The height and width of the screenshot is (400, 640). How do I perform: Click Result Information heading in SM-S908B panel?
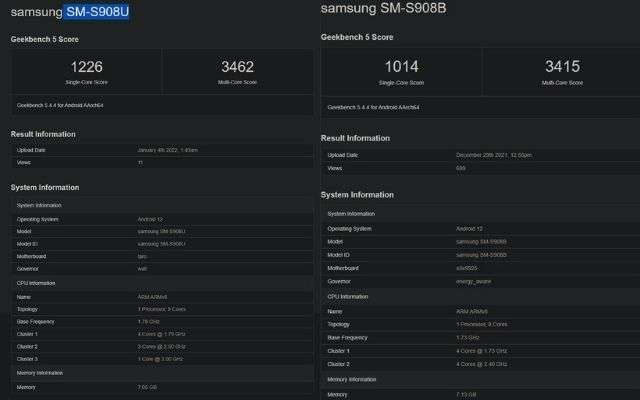[x=355, y=138]
